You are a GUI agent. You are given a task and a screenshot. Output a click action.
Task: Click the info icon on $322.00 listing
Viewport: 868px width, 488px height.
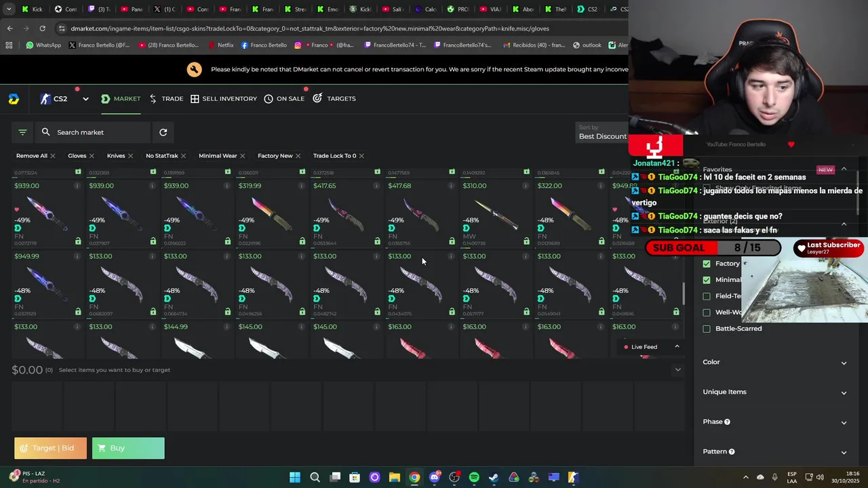(601, 186)
